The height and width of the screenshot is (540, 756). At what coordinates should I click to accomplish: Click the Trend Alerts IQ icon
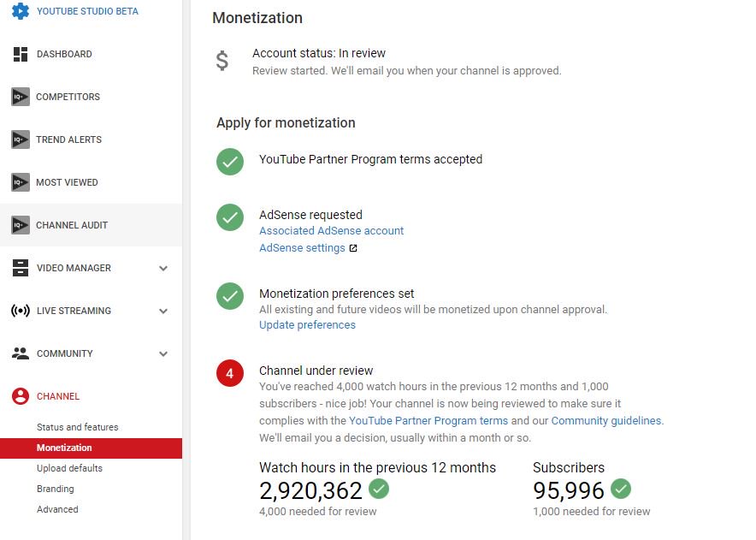point(21,139)
